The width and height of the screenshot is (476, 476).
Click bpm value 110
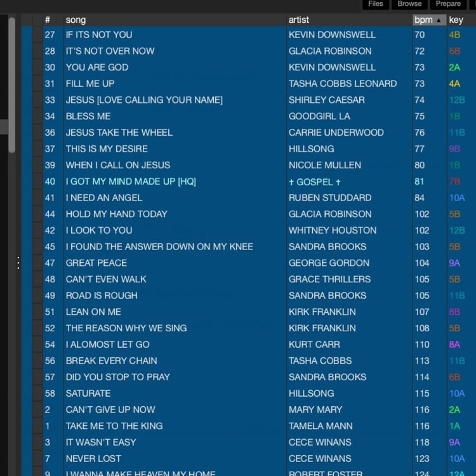(x=422, y=345)
